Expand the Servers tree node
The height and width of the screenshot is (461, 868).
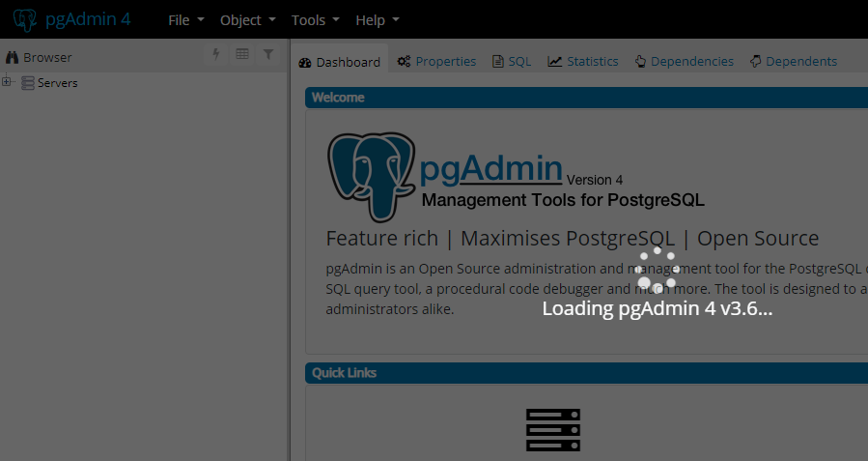pyautogui.click(x=7, y=82)
